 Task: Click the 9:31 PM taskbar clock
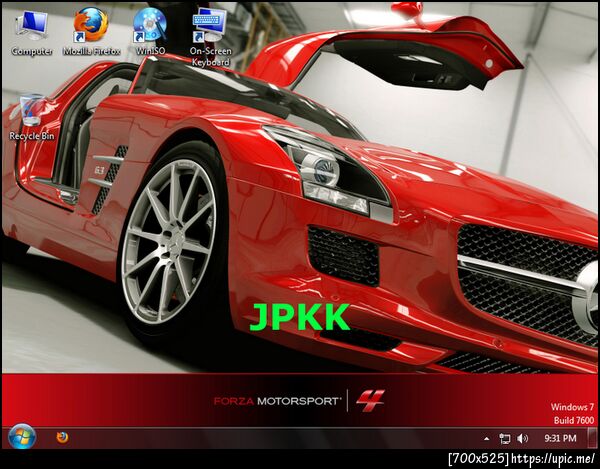click(560, 438)
